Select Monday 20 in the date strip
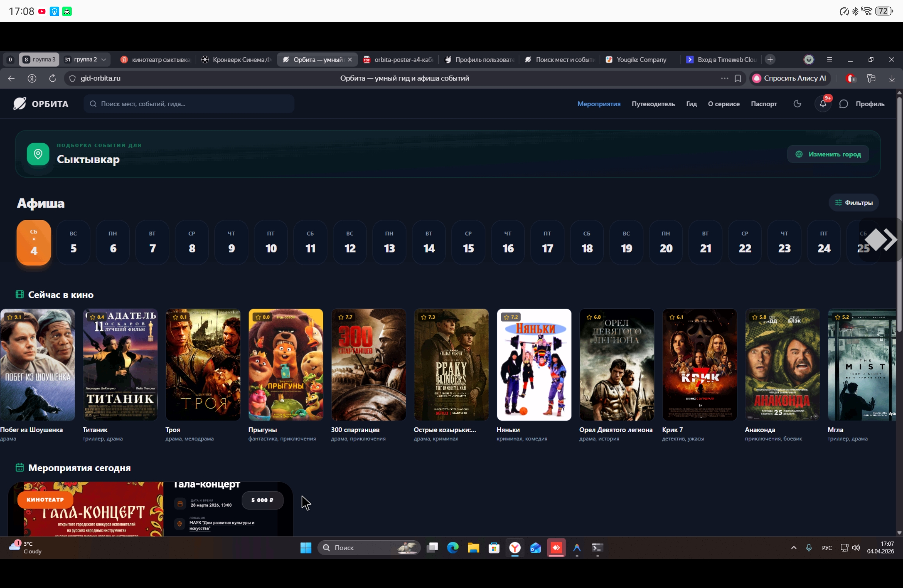 coord(666,243)
